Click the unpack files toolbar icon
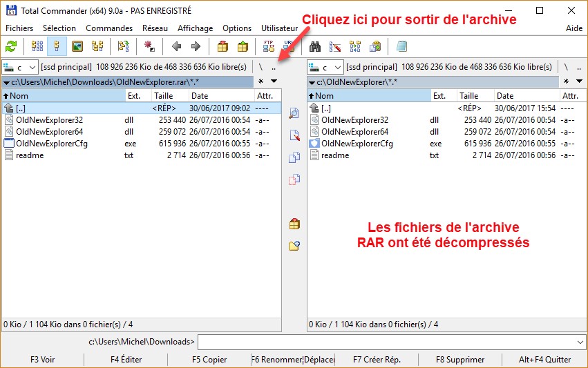The image size is (588, 368). [x=243, y=46]
